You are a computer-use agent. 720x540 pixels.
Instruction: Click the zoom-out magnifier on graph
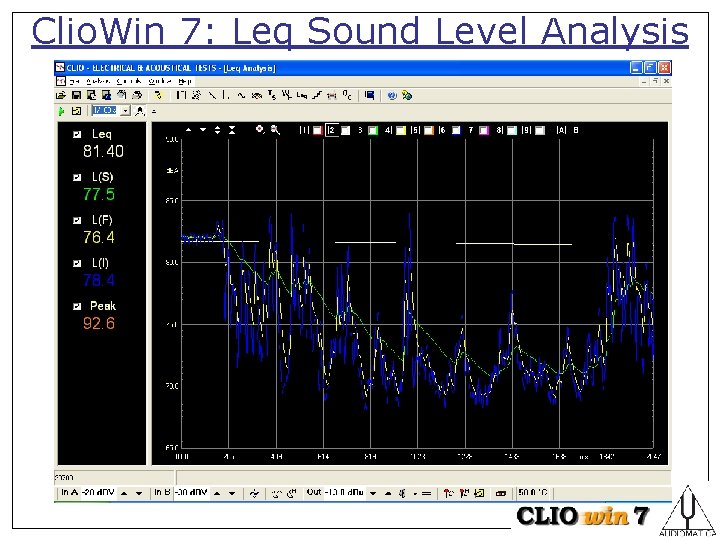pyautogui.click(x=275, y=130)
